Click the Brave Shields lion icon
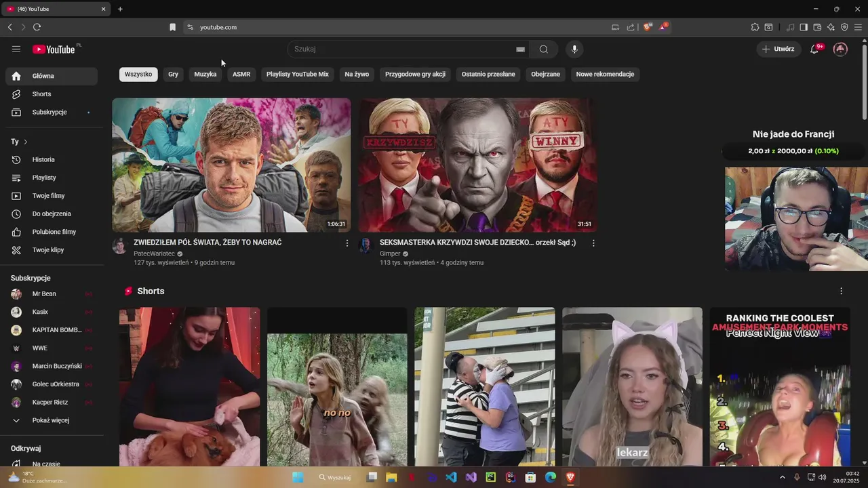 (x=648, y=27)
